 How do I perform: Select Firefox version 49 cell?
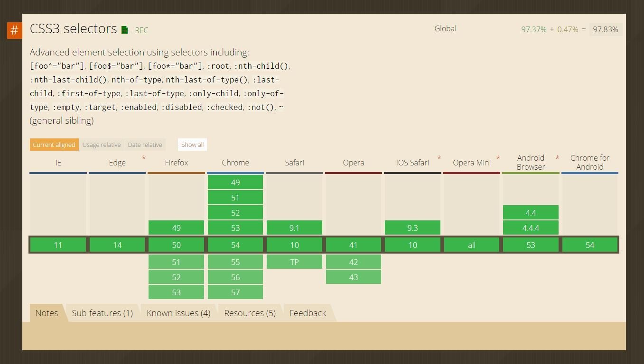tap(176, 228)
